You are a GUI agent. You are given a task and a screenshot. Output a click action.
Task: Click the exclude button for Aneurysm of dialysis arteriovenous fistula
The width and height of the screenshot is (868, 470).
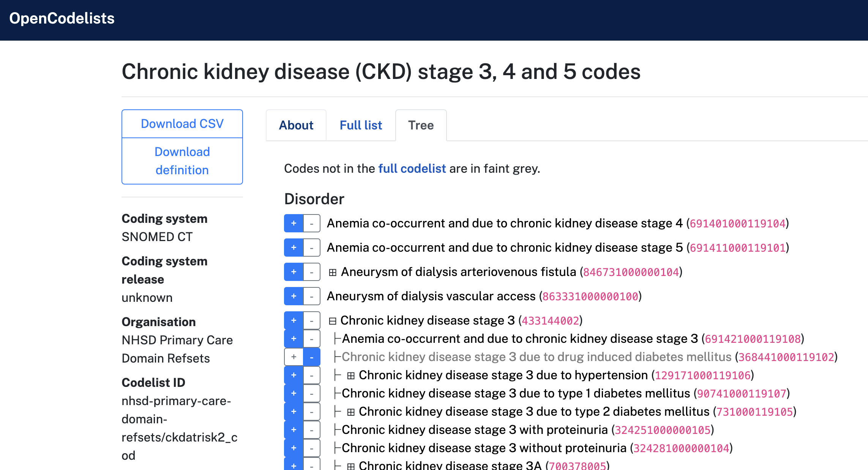[x=311, y=272]
